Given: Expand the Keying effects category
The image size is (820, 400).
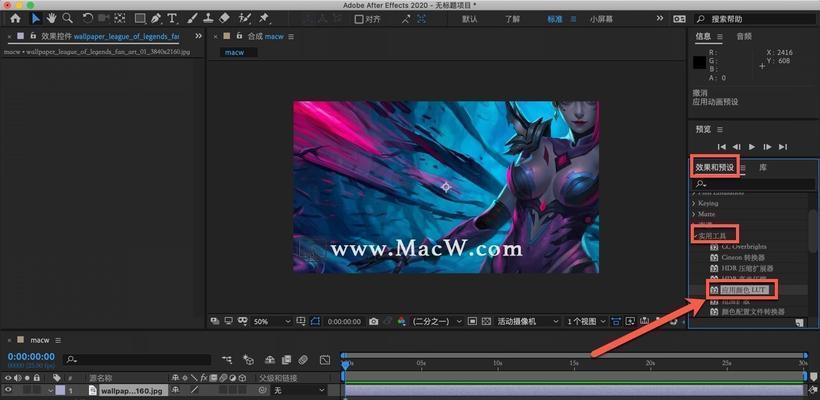Looking at the screenshot, I should pyautogui.click(x=693, y=203).
